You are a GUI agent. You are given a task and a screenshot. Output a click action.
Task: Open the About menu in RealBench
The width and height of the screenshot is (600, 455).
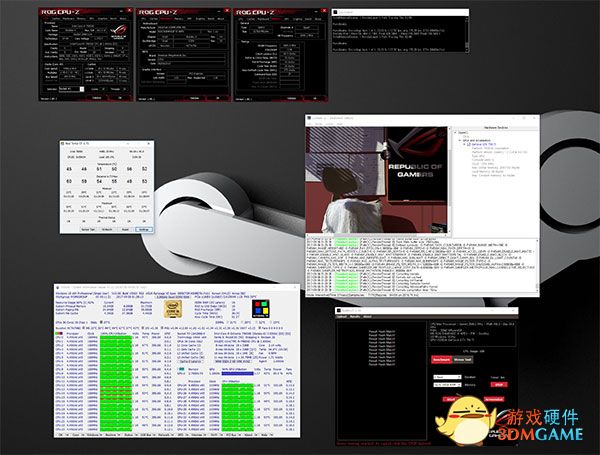367,316
